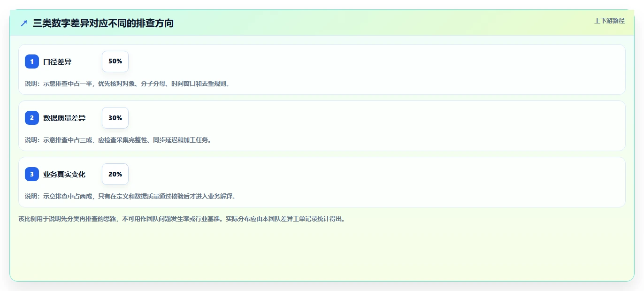644x291 pixels.
Task: Click the note starting 说明：示意排查中占三成
Action: [x=118, y=140]
